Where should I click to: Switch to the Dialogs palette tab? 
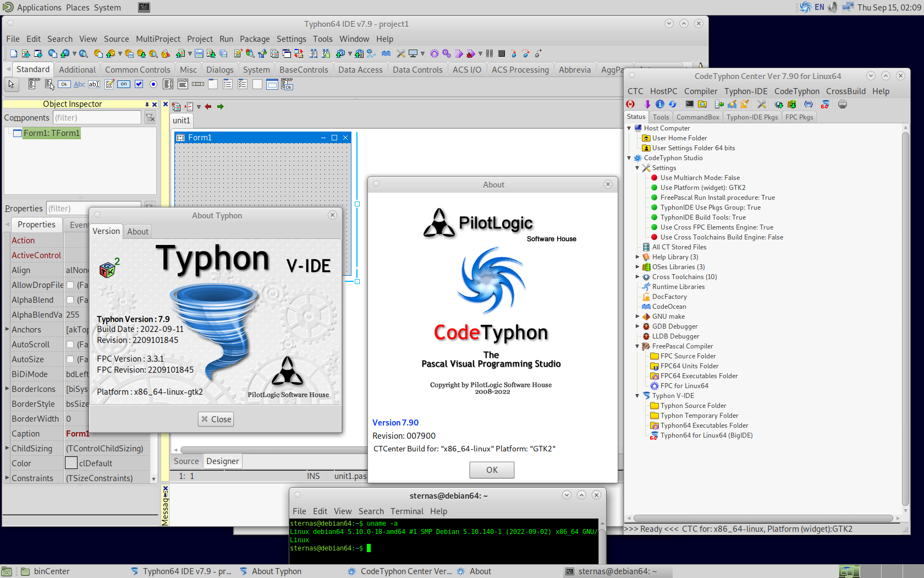(x=220, y=70)
